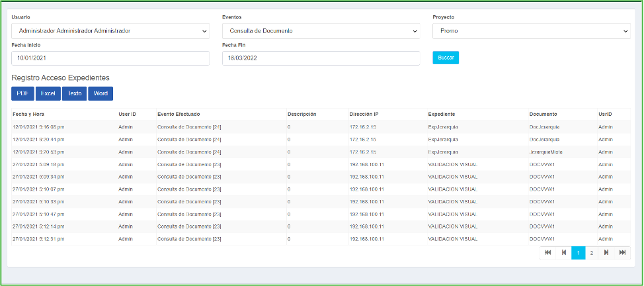This screenshot has width=644, height=286.
Task: Expand the Eventos dropdown
Action: coord(321,31)
